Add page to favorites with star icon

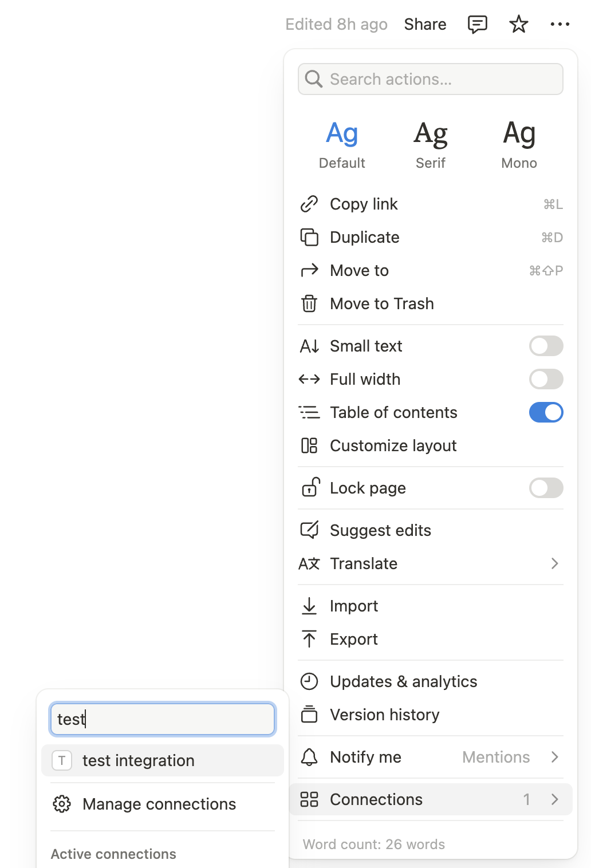pyautogui.click(x=519, y=24)
